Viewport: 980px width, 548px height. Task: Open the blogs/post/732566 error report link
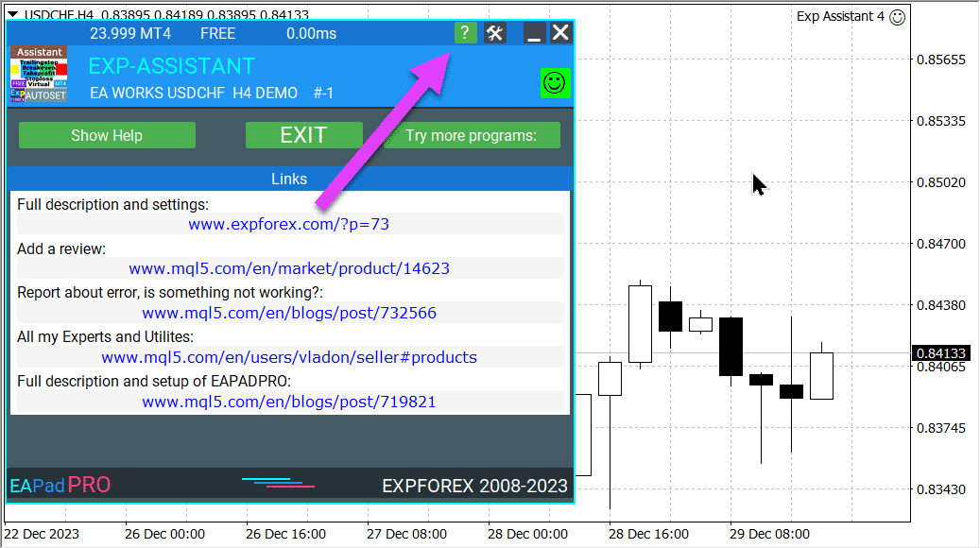[289, 313]
